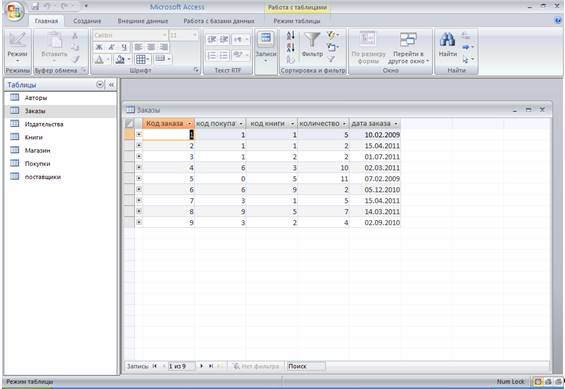Open the 'дата заказа' column dropdown arrow
The height and width of the screenshot is (389, 565).
tap(396, 124)
